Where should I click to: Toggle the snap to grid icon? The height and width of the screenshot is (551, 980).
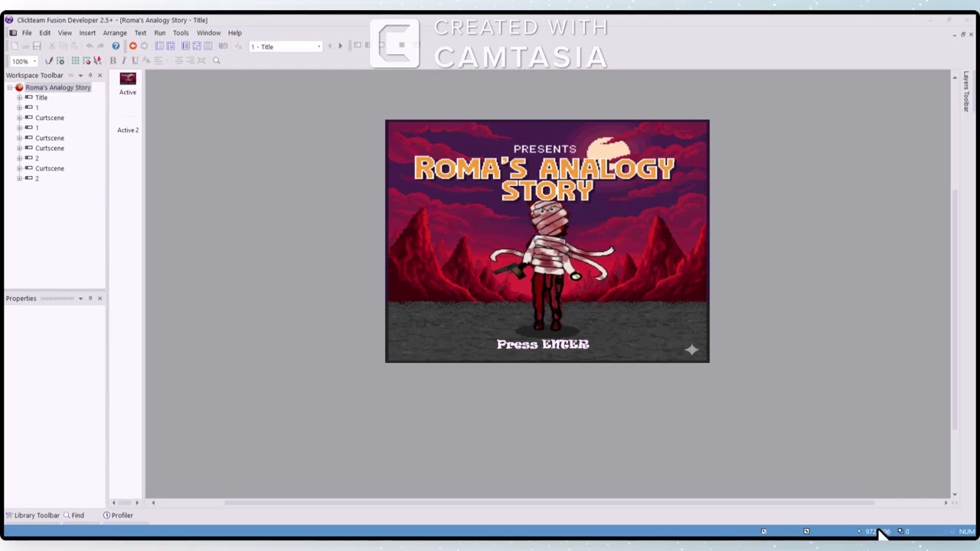coord(86,60)
